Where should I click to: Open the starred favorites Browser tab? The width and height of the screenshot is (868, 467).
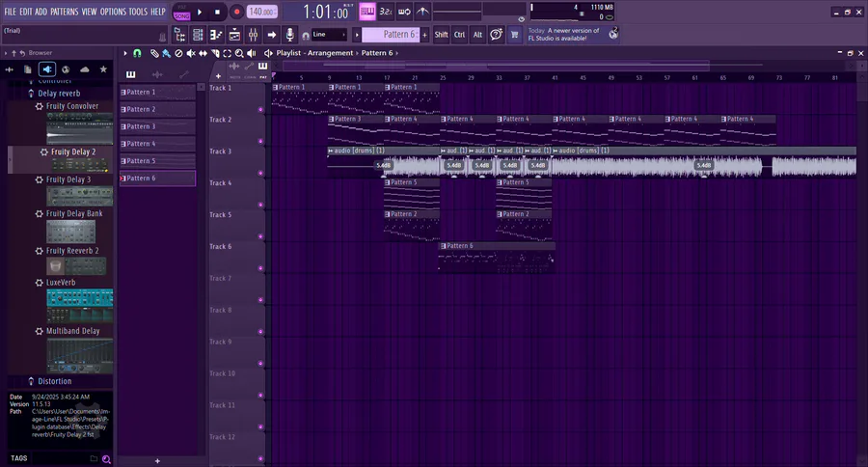(103, 69)
